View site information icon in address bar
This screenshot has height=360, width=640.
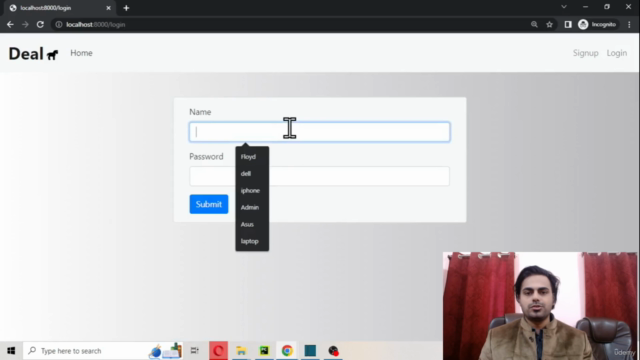59,24
